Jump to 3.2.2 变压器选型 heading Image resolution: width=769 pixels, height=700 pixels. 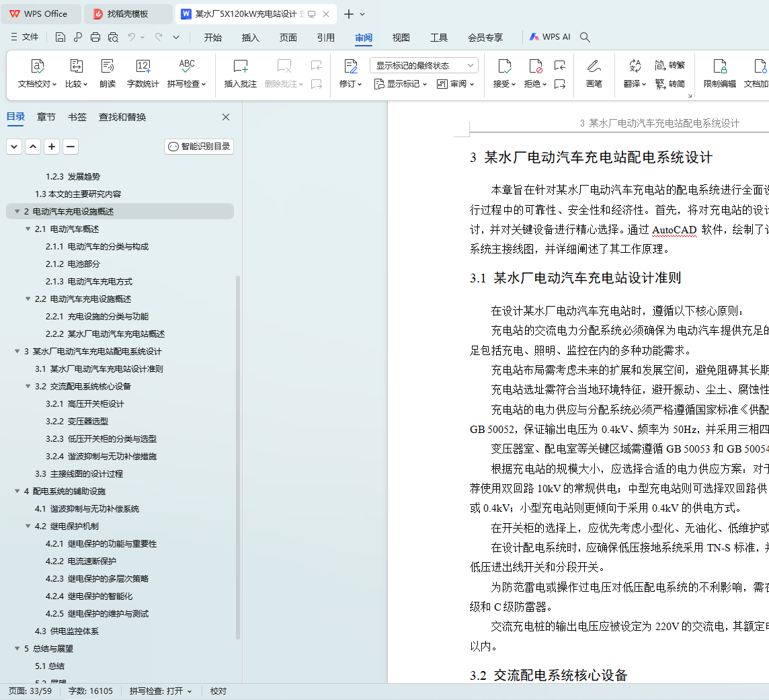tap(77, 422)
